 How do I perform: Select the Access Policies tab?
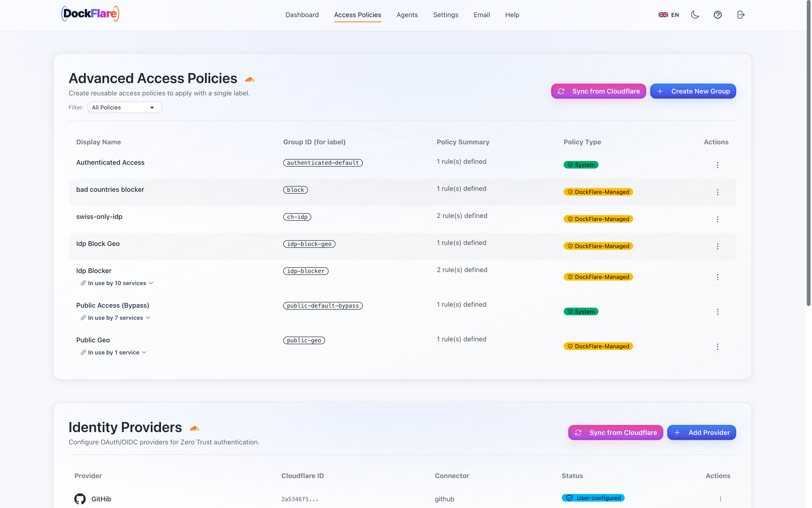(x=357, y=15)
